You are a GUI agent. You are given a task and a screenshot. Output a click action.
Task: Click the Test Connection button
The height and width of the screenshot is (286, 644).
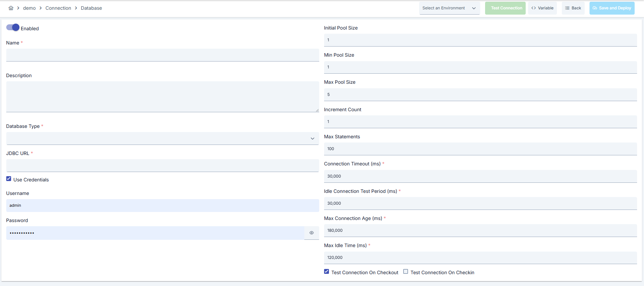505,8
